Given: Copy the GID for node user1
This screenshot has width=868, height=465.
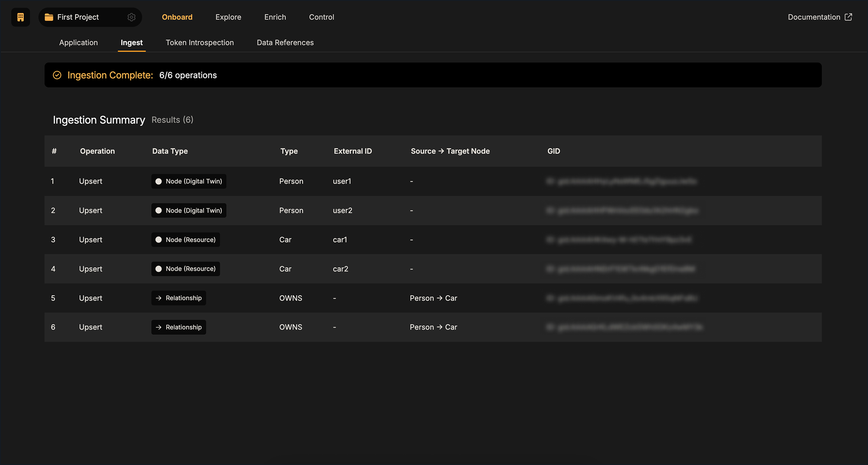Looking at the screenshot, I should pyautogui.click(x=550, y=181).
